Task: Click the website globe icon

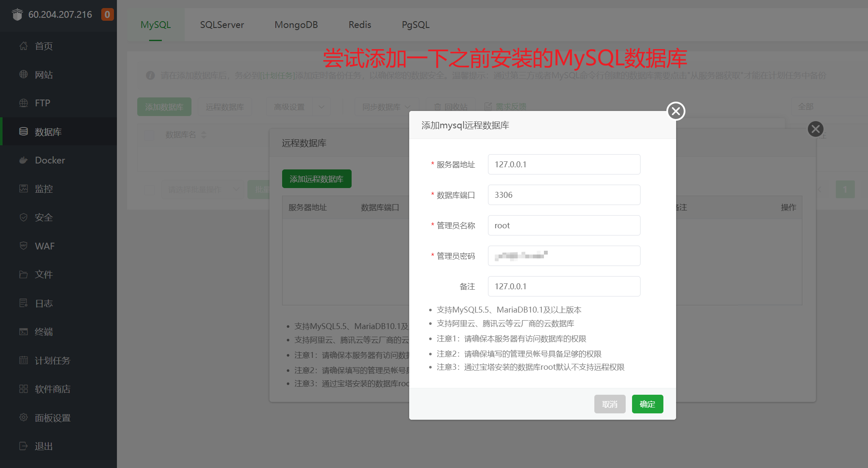Action: click(24, 75)
